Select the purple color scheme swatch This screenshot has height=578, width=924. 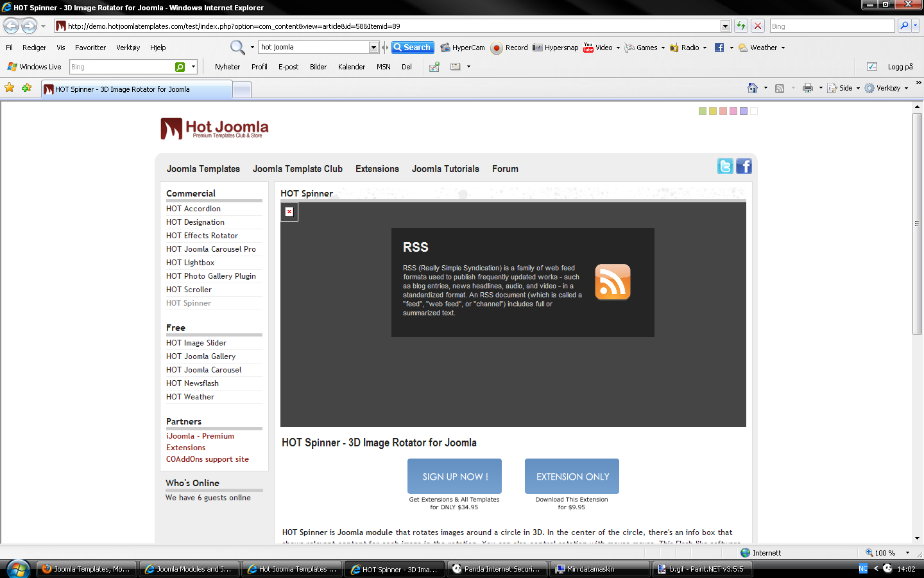click(744, 111)
